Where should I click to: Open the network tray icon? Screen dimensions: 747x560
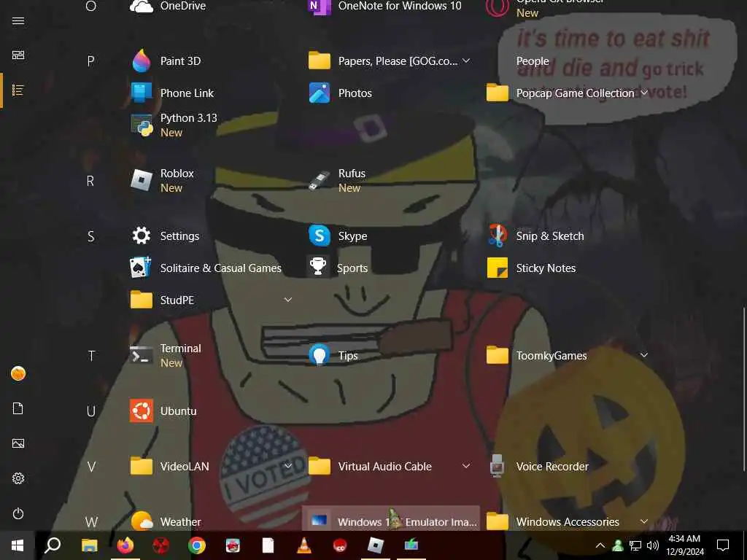pos(635,545)
